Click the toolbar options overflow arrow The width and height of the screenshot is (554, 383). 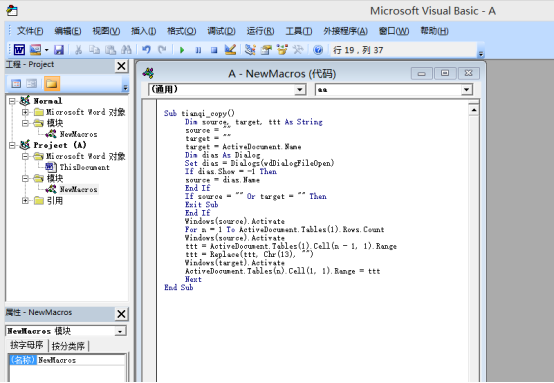[481, 54]
